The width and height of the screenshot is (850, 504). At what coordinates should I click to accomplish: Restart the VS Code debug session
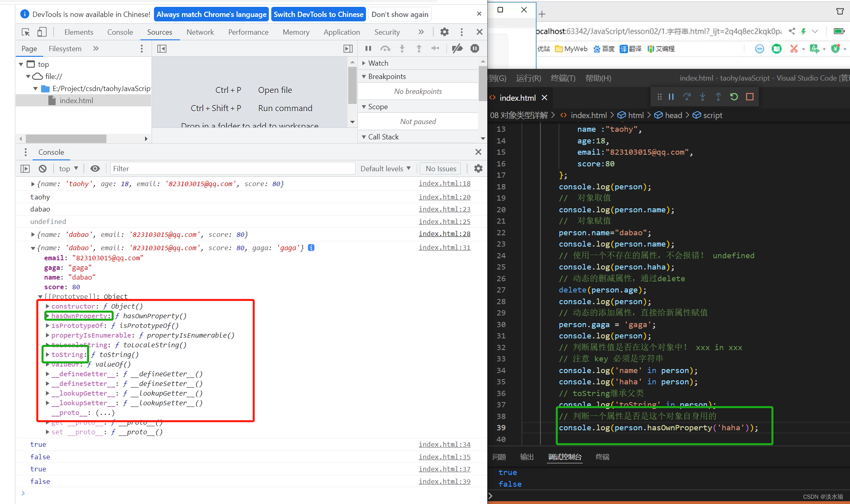734,97
